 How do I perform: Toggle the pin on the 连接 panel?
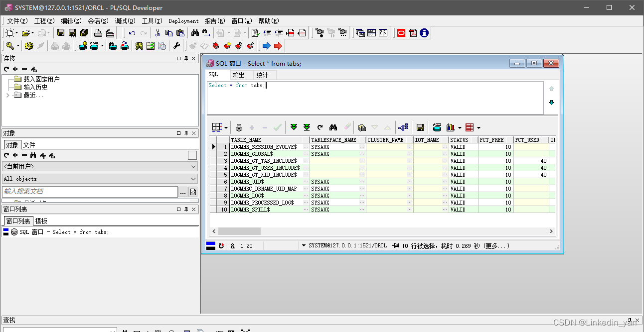[x=186, y=58]
